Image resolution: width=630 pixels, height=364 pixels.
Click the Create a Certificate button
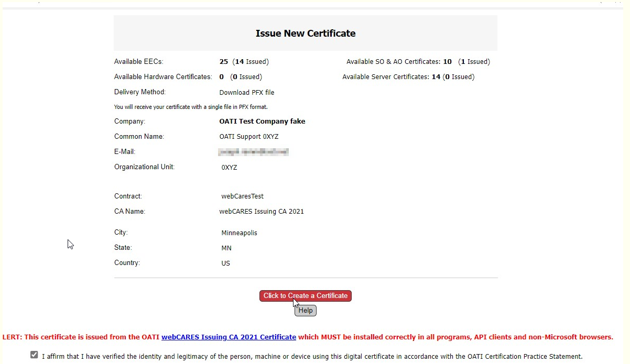[x=305, y=296]
